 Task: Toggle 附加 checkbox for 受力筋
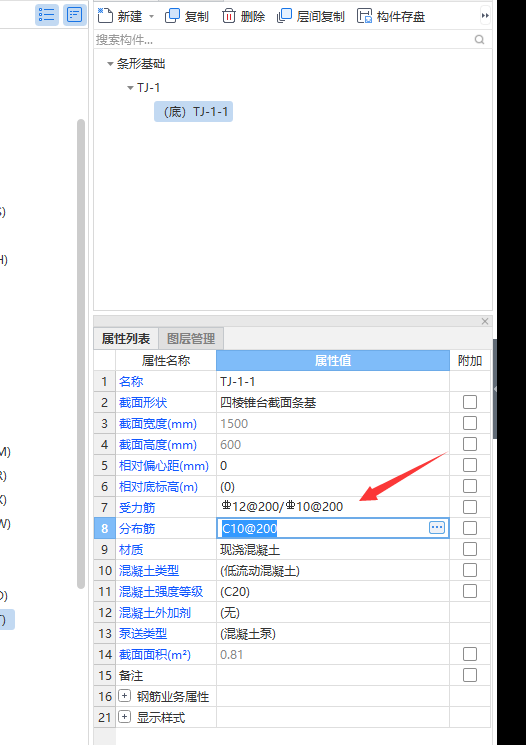(469, 506)
